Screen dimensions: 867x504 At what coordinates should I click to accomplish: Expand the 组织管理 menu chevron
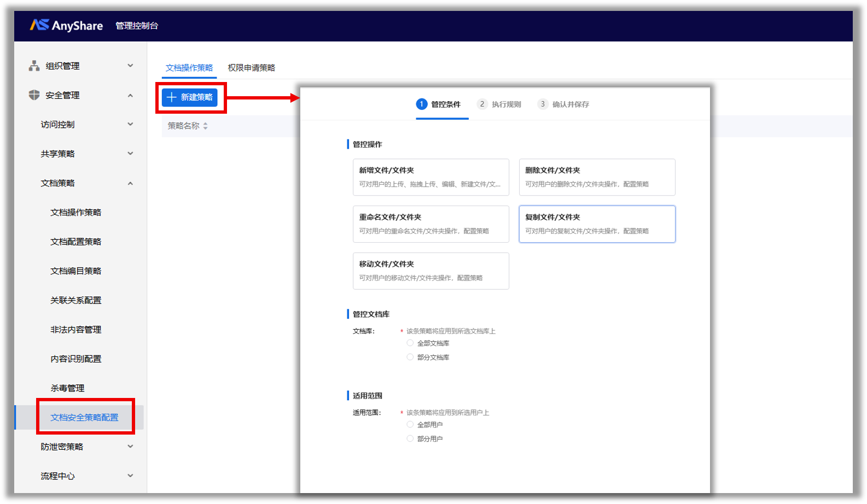coord(130,66)
